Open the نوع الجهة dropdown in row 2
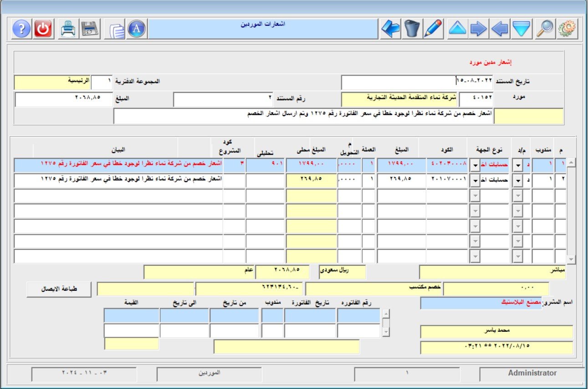 pos(476,181)
